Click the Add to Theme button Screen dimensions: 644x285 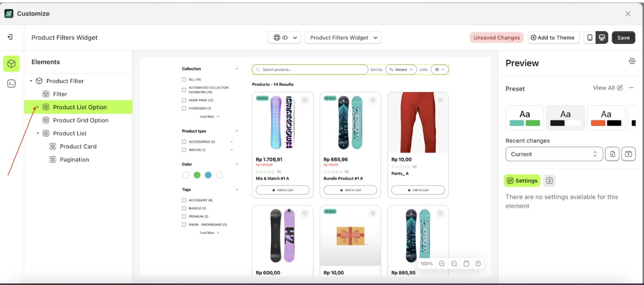pyautogui.click(x=553, y=37)
